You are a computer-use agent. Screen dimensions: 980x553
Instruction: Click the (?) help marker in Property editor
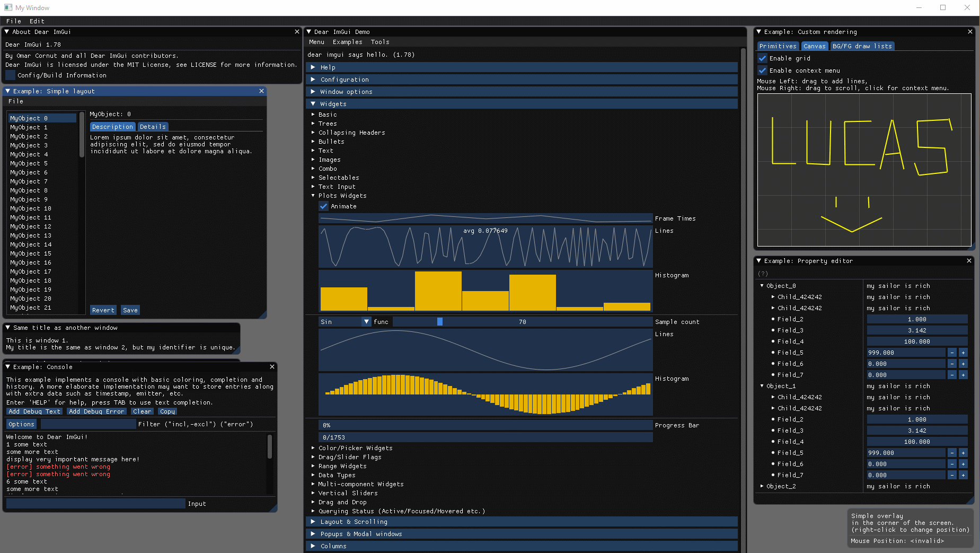763,274
